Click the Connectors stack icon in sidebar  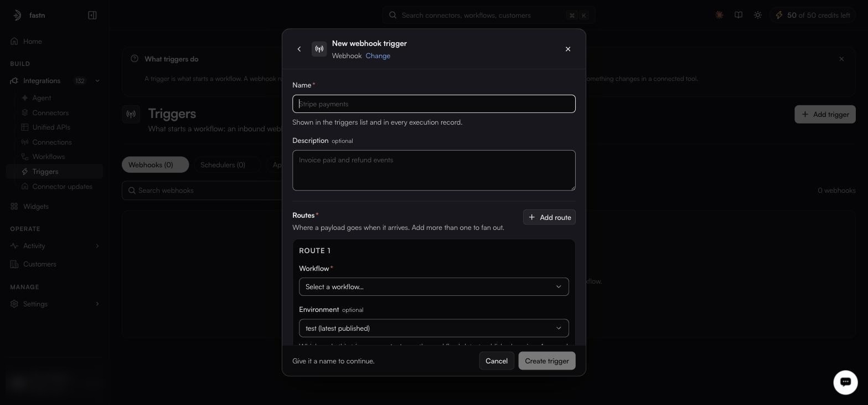(25, 113)
